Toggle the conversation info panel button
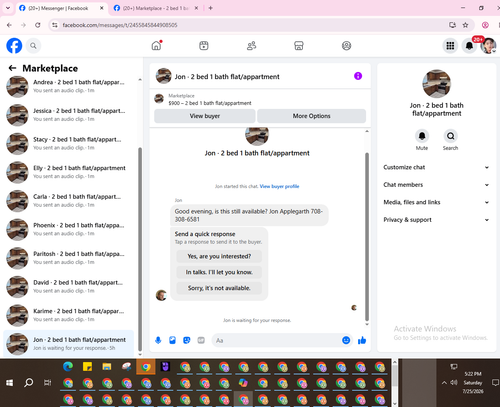Image resolution: width=500 pixels, height=407 pixels. click(358, 76)
